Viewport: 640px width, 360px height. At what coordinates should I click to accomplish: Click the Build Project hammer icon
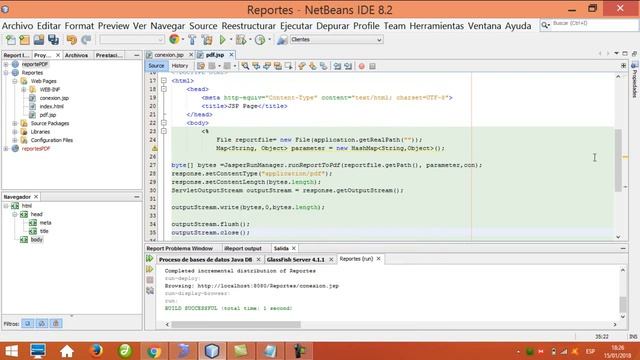[192, 40]
